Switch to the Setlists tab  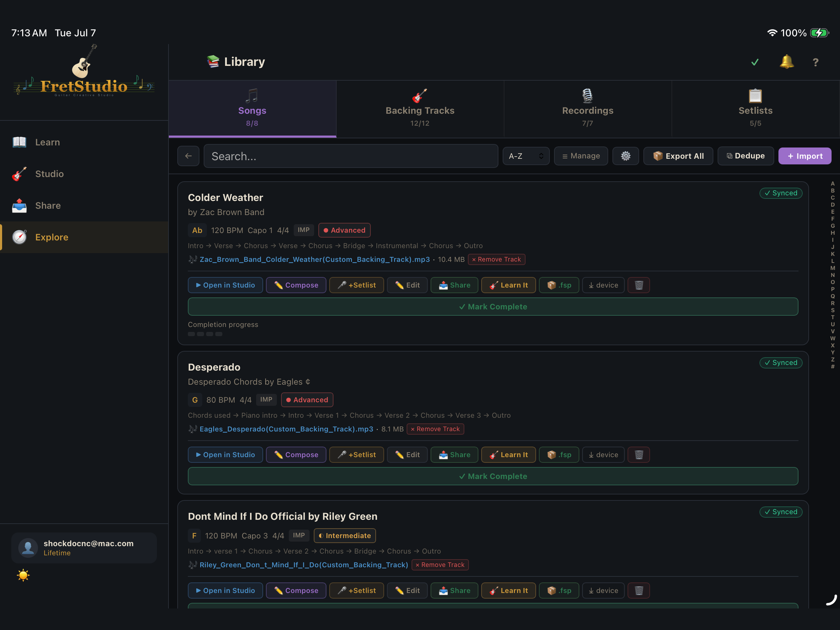point(755,109)
